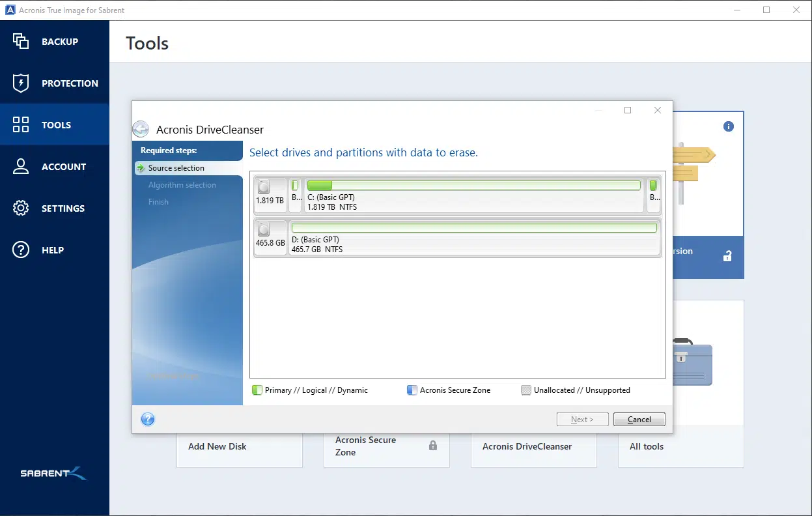Close the DriveCleanser dialog
Viewport: 812px width, 516px height.
click(658, 110)
